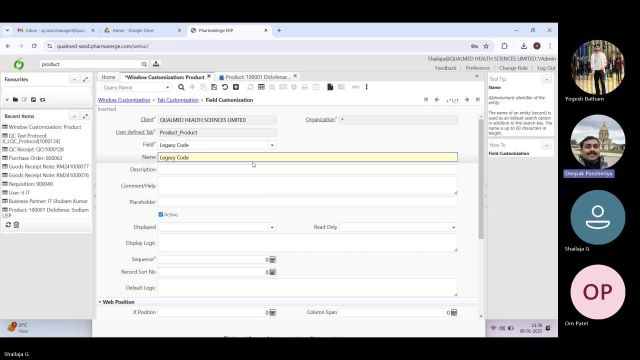Toggle Grid view in the toolbar
This screenshot has height=360, width=640.
click(261, 87)
